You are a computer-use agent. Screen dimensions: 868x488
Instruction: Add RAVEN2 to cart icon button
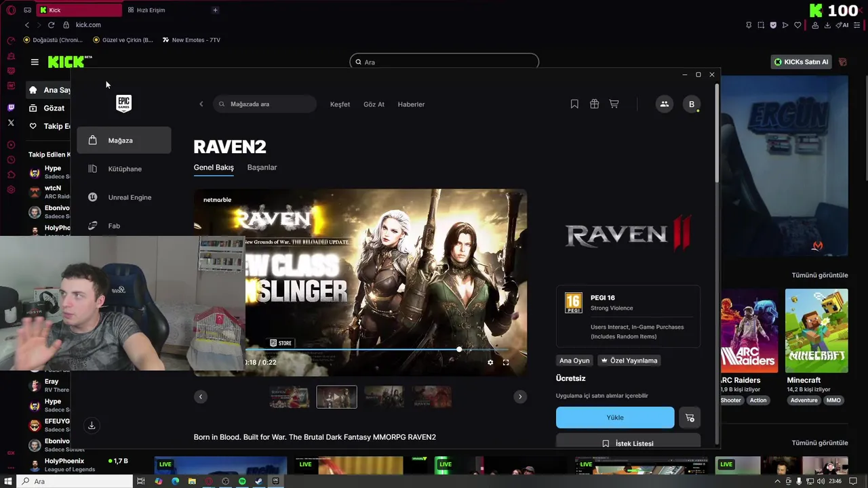[x=690, y=418]
